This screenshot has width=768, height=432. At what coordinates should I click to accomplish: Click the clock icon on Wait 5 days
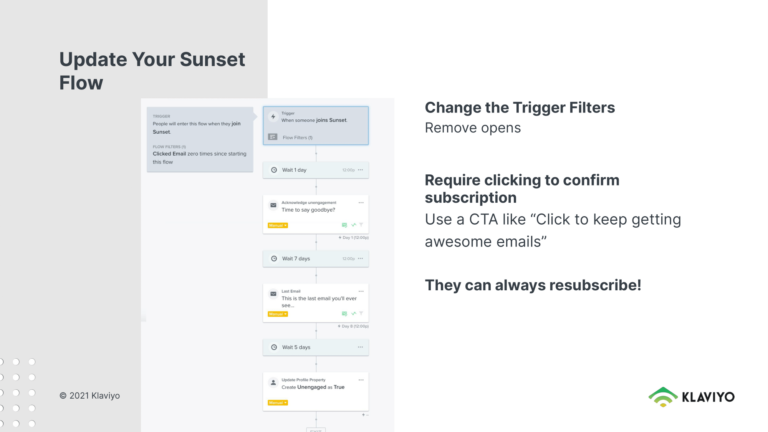[274, 347]
